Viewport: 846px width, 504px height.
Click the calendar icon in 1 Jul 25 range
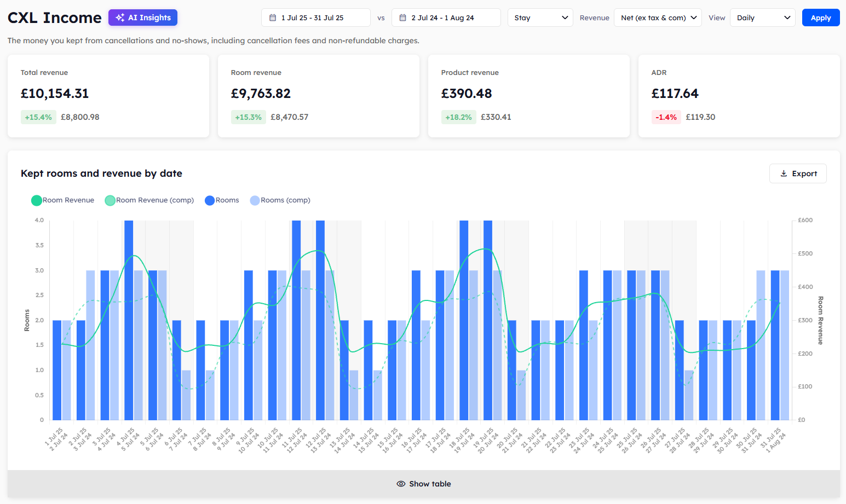pos(273,18)
